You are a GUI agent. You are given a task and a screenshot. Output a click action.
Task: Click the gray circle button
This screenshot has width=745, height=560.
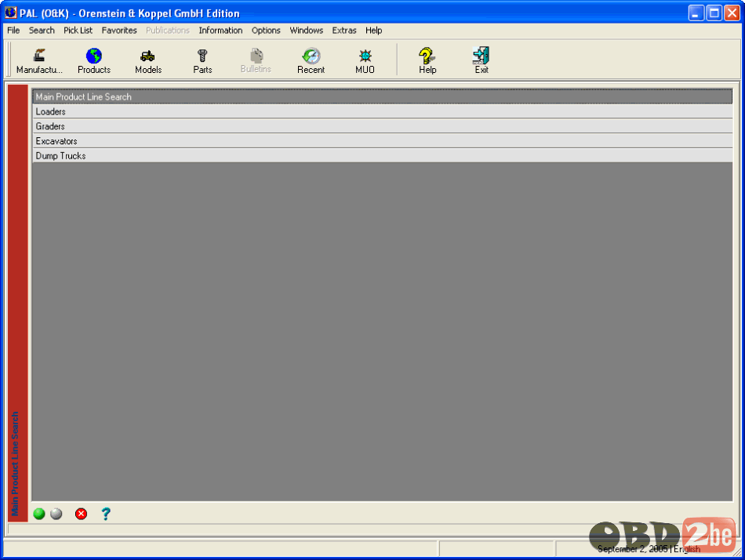coord(56,514)
